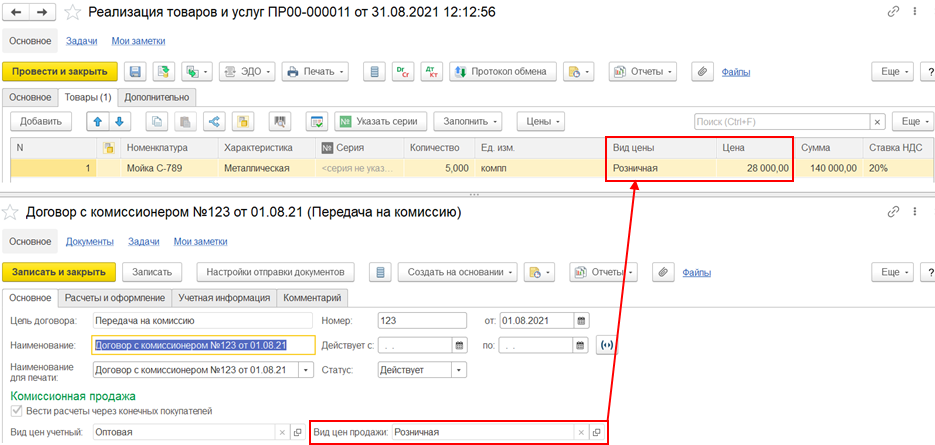935x445 pixels.
Task: Copy rows icon in goods toolbar
Action: click(x=157, y=121)
